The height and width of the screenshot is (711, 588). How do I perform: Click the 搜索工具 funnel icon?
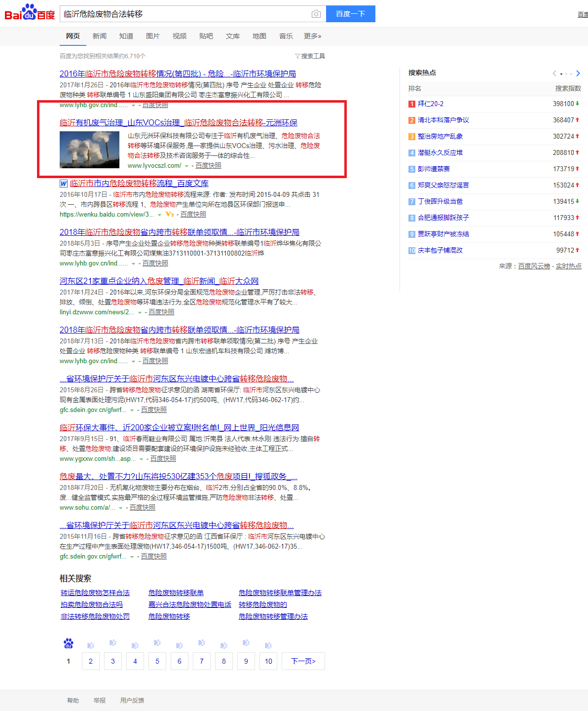click(296, 56)
